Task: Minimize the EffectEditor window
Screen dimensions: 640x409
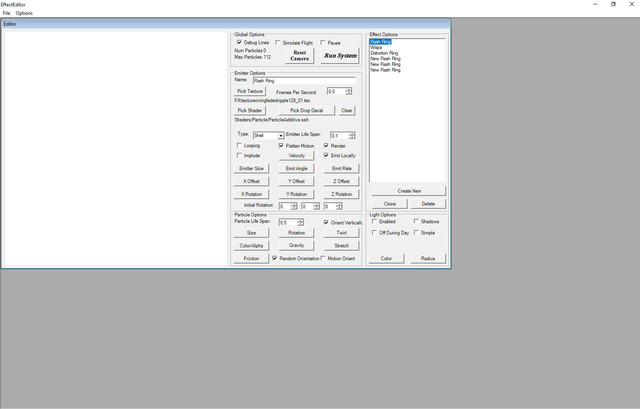Action: click(595, 4)
